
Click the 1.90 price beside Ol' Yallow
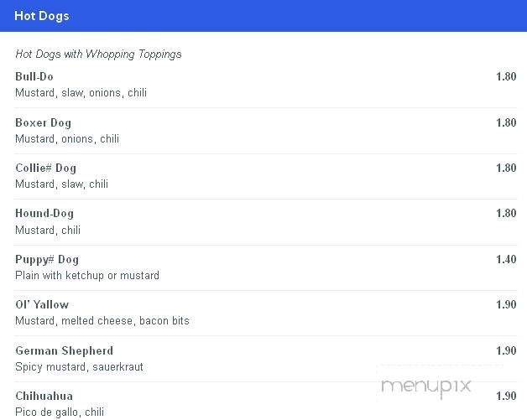coord(506,304)
